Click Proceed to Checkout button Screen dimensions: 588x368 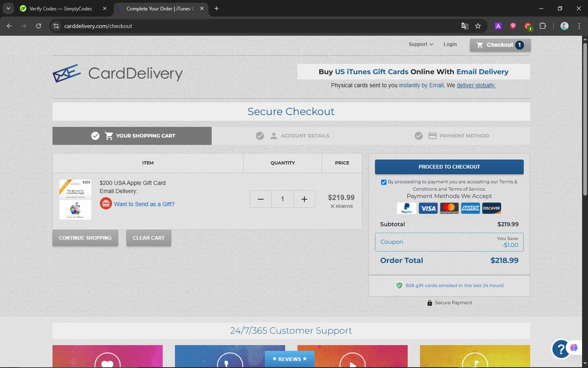click(x=449, y=167)
